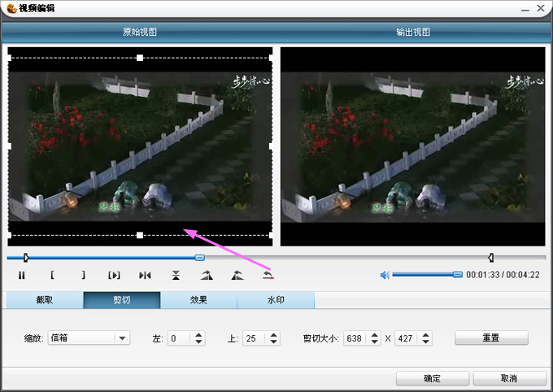Image resolution: width=553 pixels, height=392 pixels.
Task: Click the 重置 reset button
Action: 491,338
